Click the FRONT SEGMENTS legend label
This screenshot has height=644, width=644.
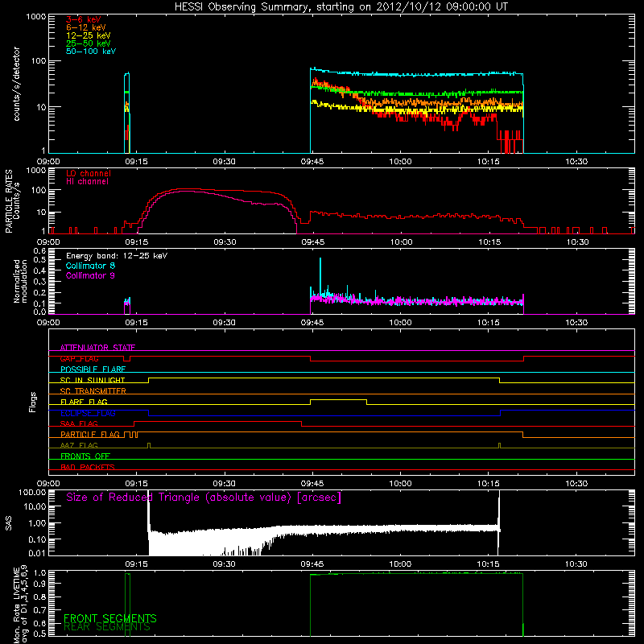tap(110, 618)
